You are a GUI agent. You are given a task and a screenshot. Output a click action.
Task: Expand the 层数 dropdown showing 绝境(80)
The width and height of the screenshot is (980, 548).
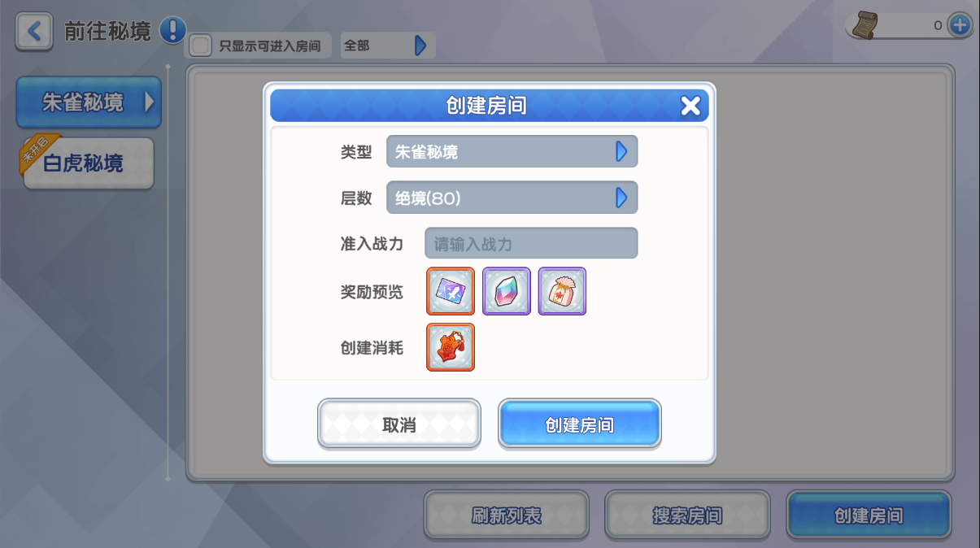click(x=512, y=198)
